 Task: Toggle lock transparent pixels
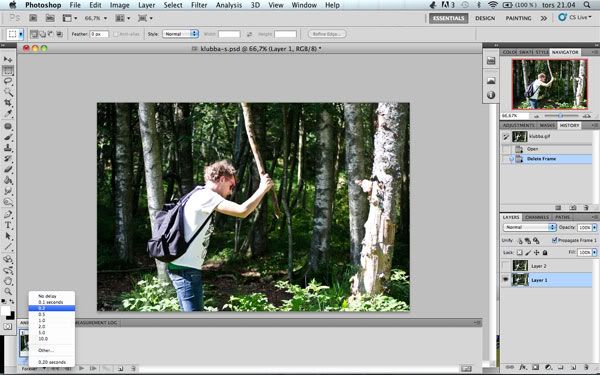click(520, 253)
